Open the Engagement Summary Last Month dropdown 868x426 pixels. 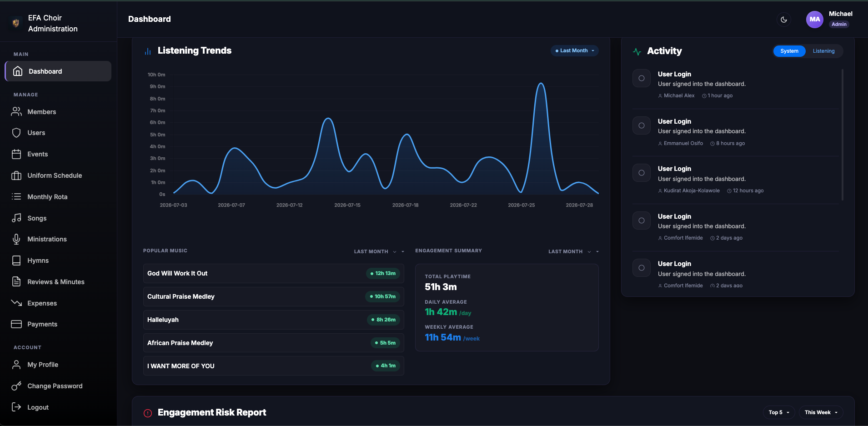pyautogui.click(x=573, y=251)
